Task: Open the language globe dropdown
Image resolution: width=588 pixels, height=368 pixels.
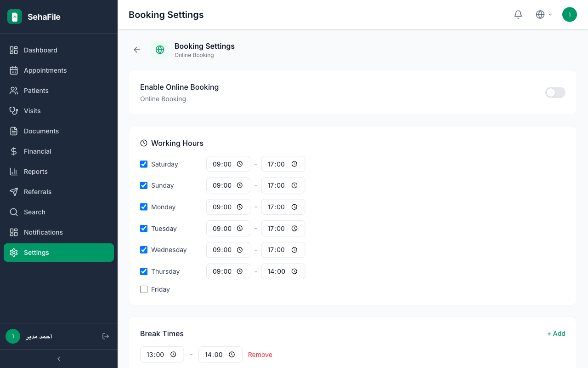Action: (544, 14)
